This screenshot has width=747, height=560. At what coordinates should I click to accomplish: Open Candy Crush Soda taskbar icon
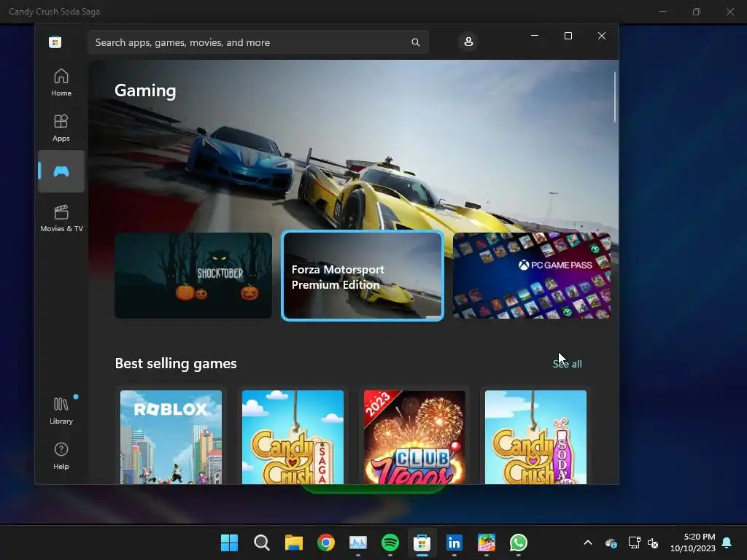487,542
